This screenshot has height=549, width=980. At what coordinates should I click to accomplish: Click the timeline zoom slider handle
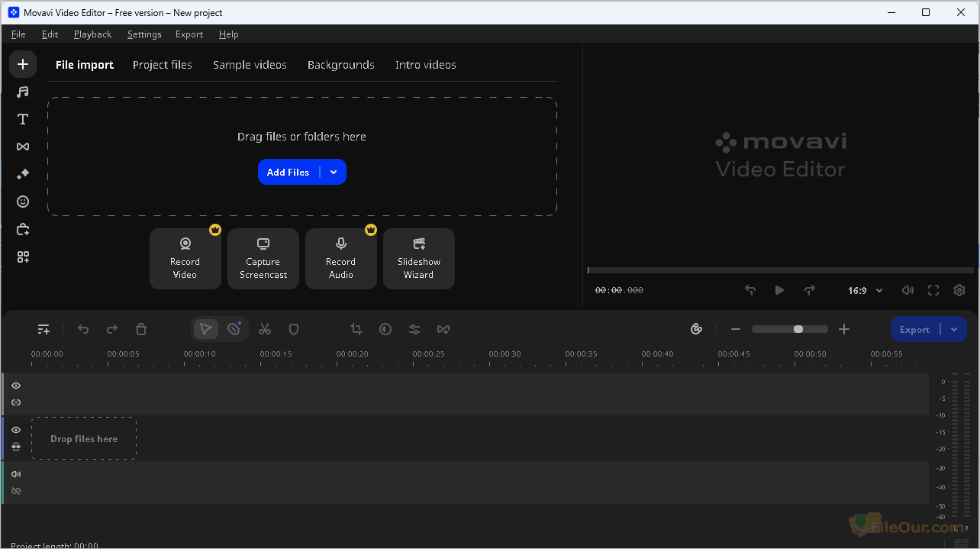click(x=798, y=329)
